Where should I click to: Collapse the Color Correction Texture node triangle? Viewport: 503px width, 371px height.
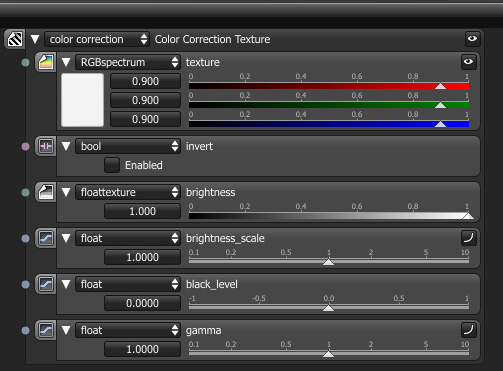pyautogui.click(x=35, y=39)
